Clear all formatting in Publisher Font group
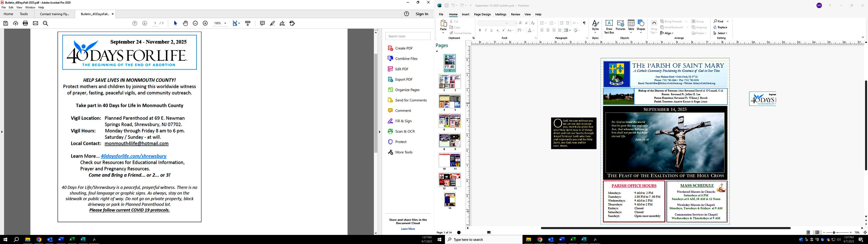This screenshot has height=244, width=868. coord(533,23)
